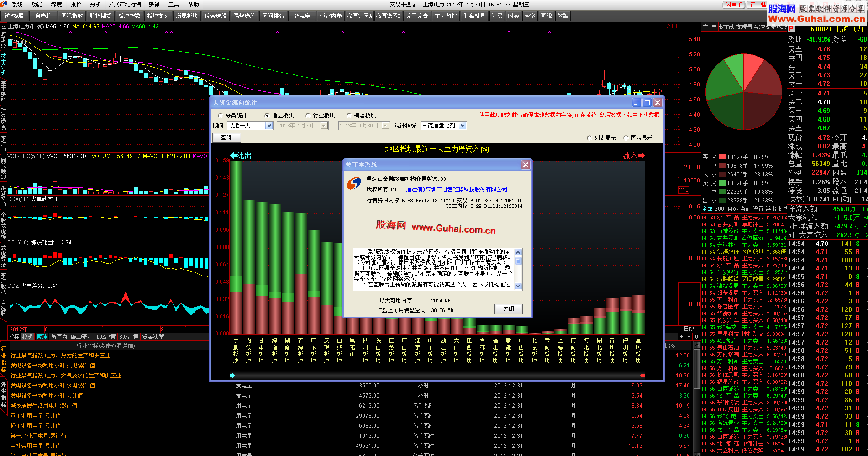Open the 工具 menu
This screenshot has width=868, height=456.
(174, 5)
